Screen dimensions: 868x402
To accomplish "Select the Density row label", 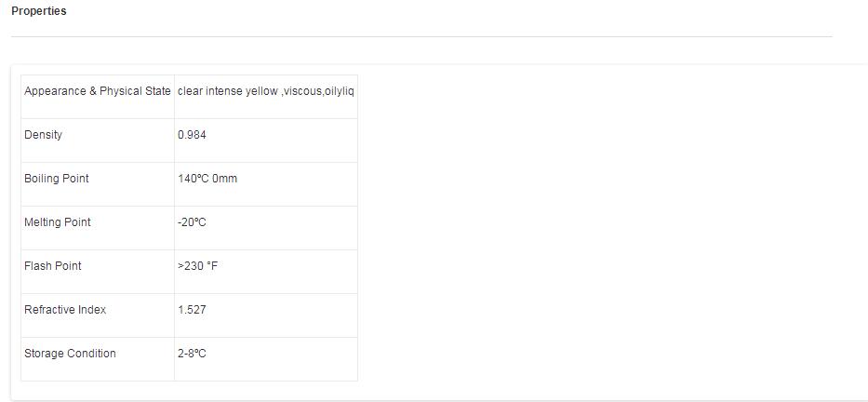I will point(43,135).
